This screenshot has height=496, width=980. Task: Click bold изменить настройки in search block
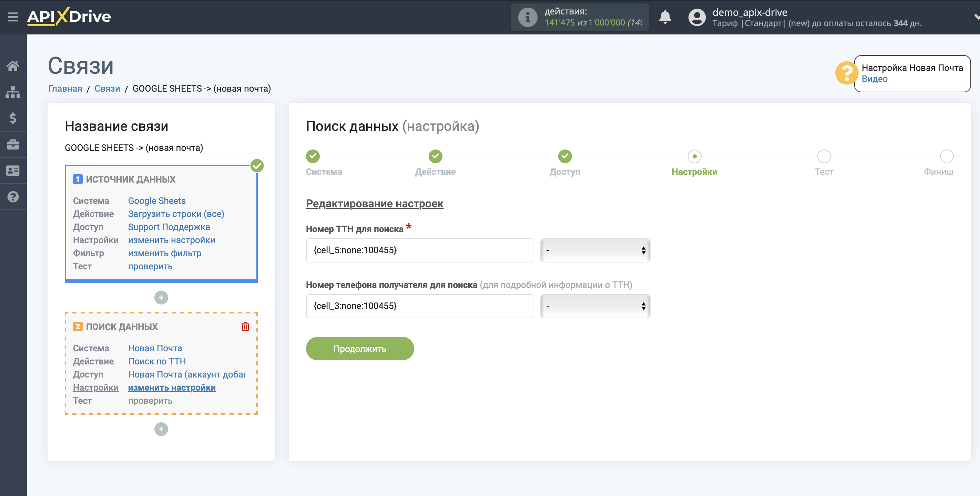click(172, 387)
